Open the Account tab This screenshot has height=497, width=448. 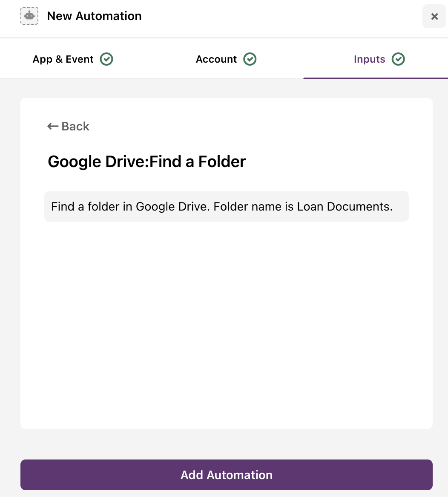pos(226,59)
